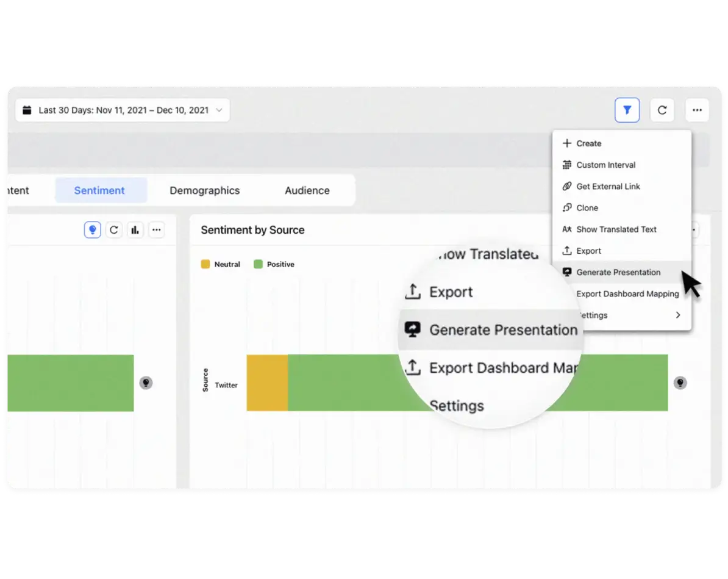
Task: Open the three-dot menu on the left widget
Action: pyautogui.click(x=156, y=229)
